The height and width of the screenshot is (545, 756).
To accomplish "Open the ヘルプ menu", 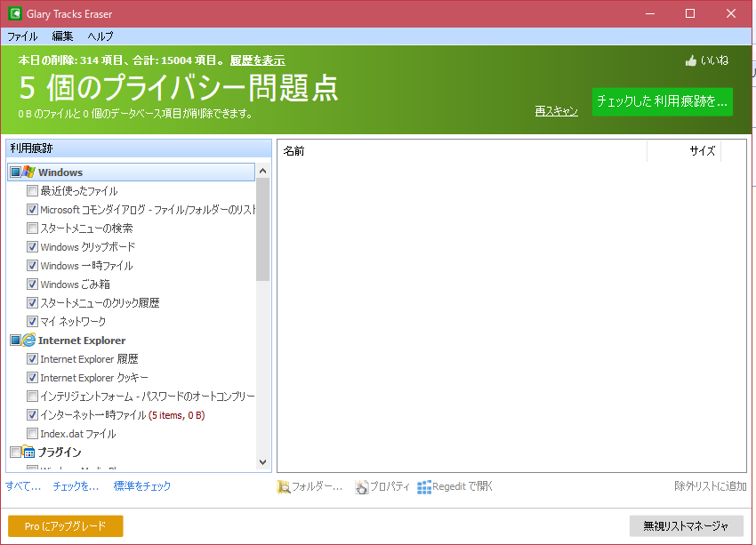I will pos(101,36).
